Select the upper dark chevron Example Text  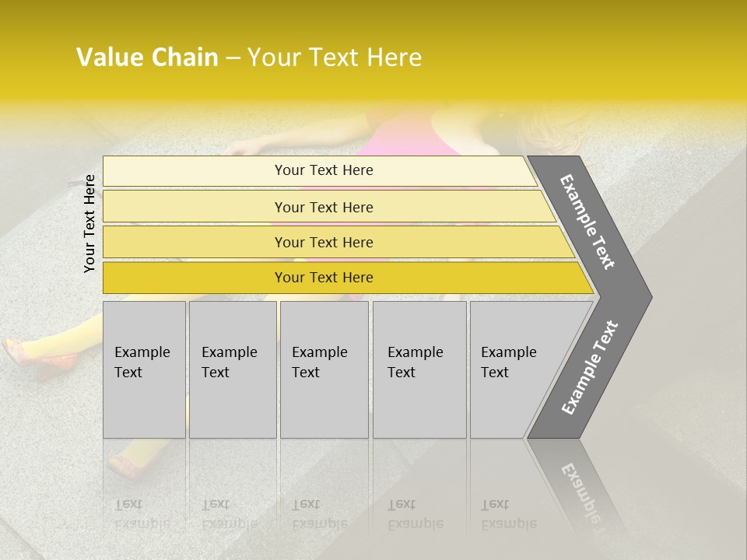[x=587, y=222]
